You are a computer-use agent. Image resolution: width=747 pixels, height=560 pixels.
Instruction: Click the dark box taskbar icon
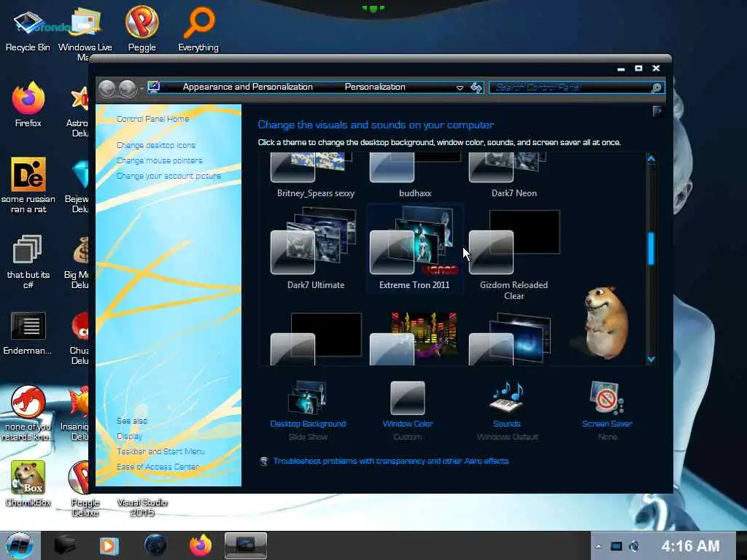point(64,545)
